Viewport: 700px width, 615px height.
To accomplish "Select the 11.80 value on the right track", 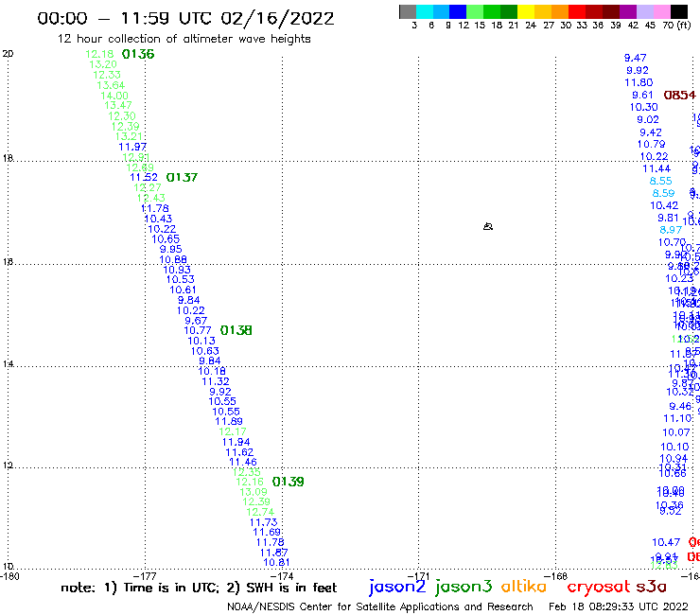I will pos(639,82).
